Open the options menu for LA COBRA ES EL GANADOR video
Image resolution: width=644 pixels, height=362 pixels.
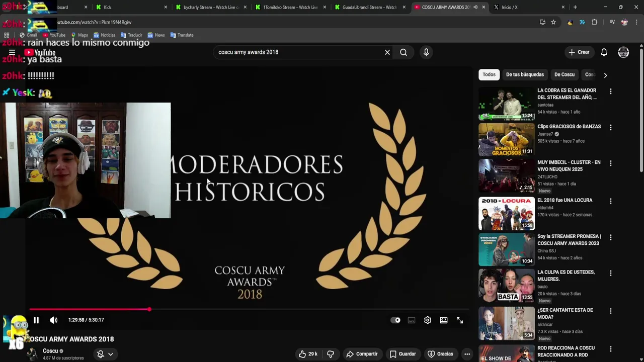tap(611, 92)
